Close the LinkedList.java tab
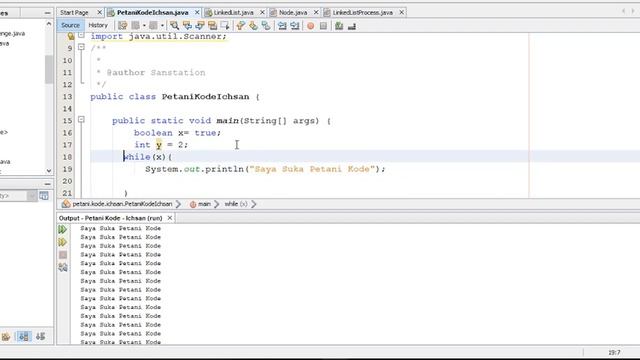This screenshot has height=360, width=640. pyautogui.click(x=262, y=13)
